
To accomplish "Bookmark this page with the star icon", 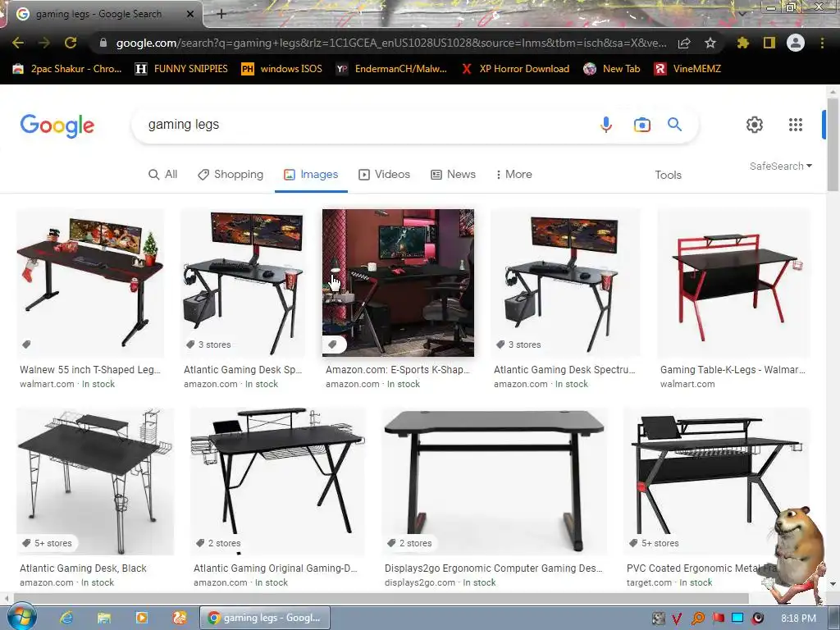I will click(710, 43).
